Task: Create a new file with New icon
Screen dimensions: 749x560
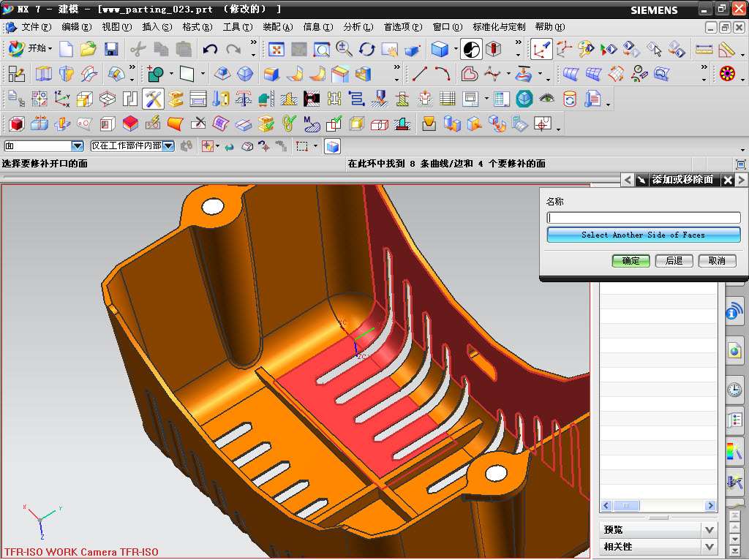Action: click(x=66, y=49)
